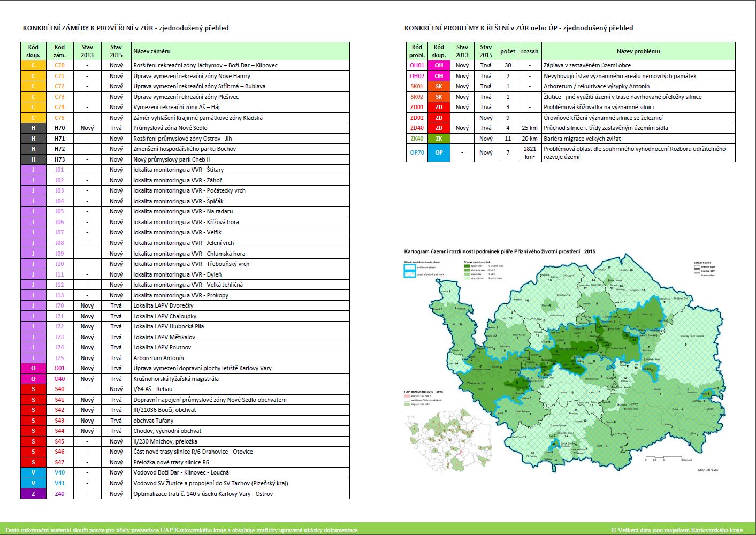The height and width of the screenshot is (535, 756).
Task: Click the 'rozsah' column header
Action: click(x=530, y=51)
